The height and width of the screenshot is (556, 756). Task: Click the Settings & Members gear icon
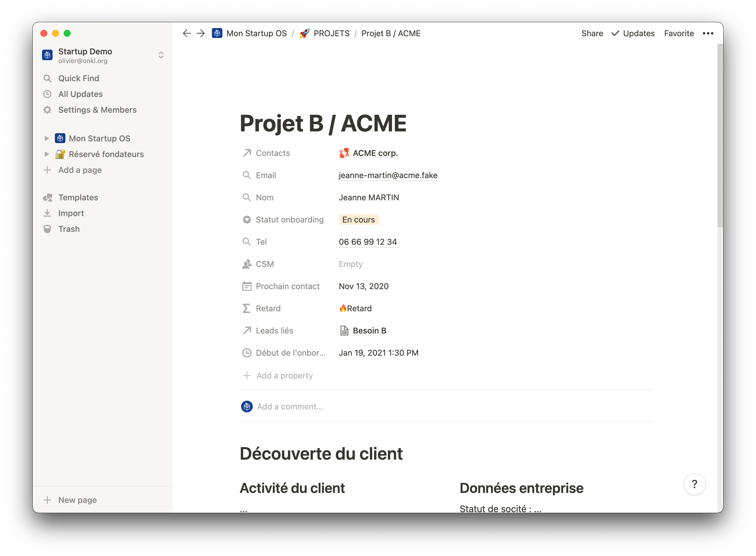[x=48, y=110]
